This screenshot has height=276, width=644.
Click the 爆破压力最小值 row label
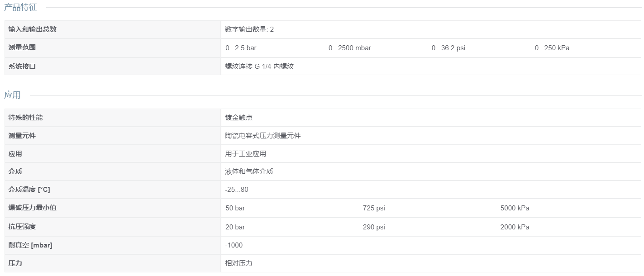tap(33, 208)
